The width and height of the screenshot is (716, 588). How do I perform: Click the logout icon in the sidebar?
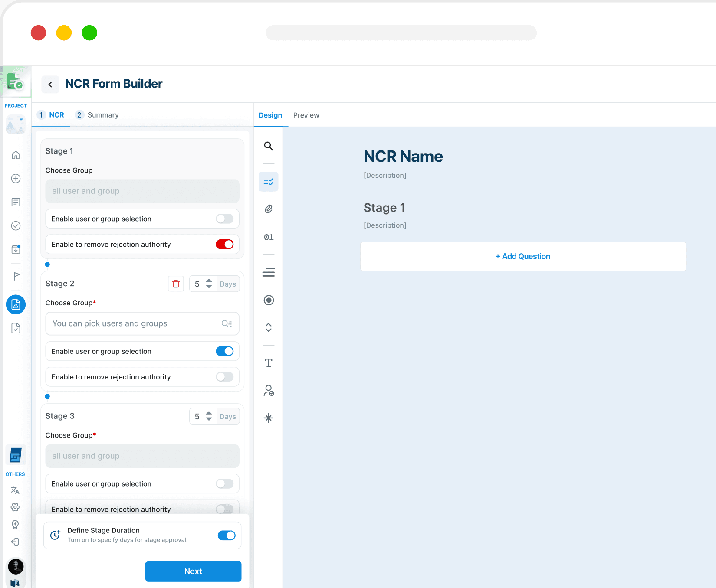[15, 542]
